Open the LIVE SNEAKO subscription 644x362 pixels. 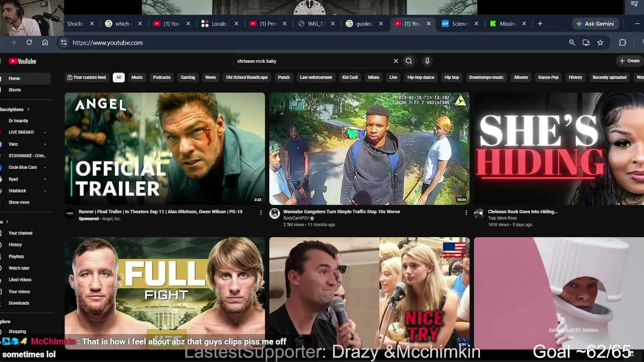click(x=21, y=133)
